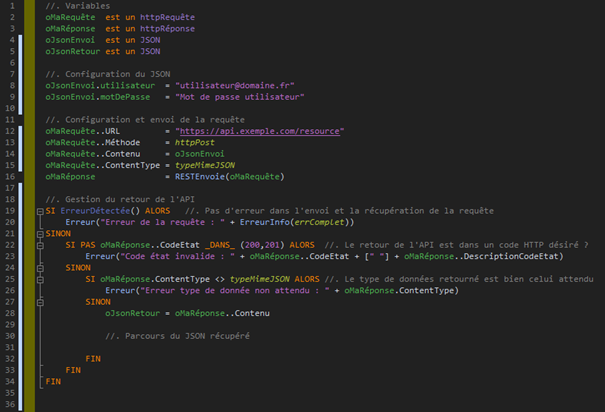Image resolution: width=605 pixels, height=412 pixels.
Task: Click the "utilisateur@domaine.fr" string
Action: (x=235, y=86)
